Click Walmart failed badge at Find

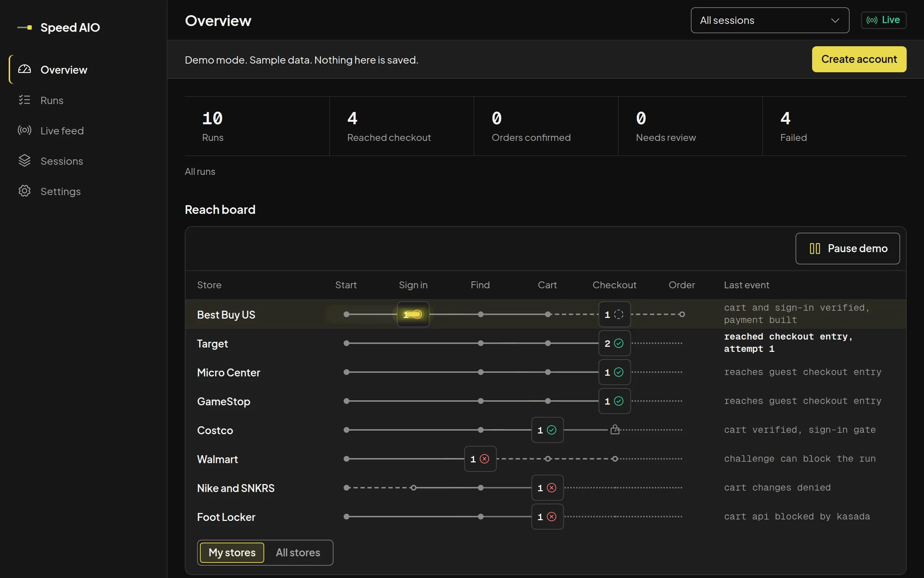click(x=480, y=459)
